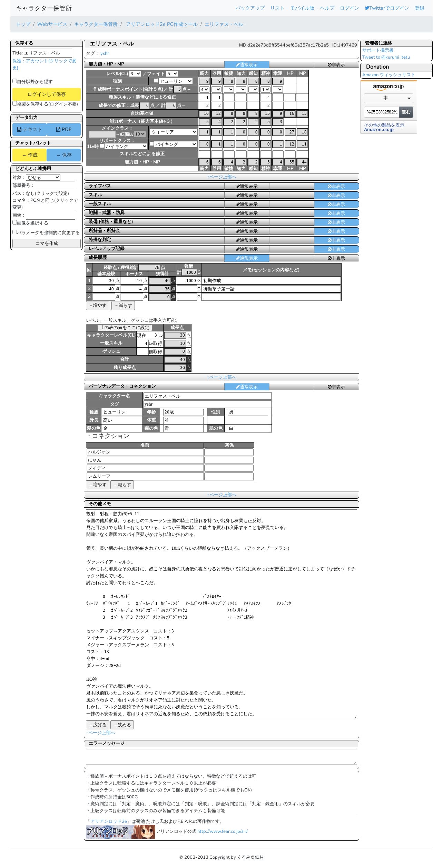Click the キャラクター名 input field
Viewport: 443px width, 868px height.
pyautogui.click(x=207, y=396)
